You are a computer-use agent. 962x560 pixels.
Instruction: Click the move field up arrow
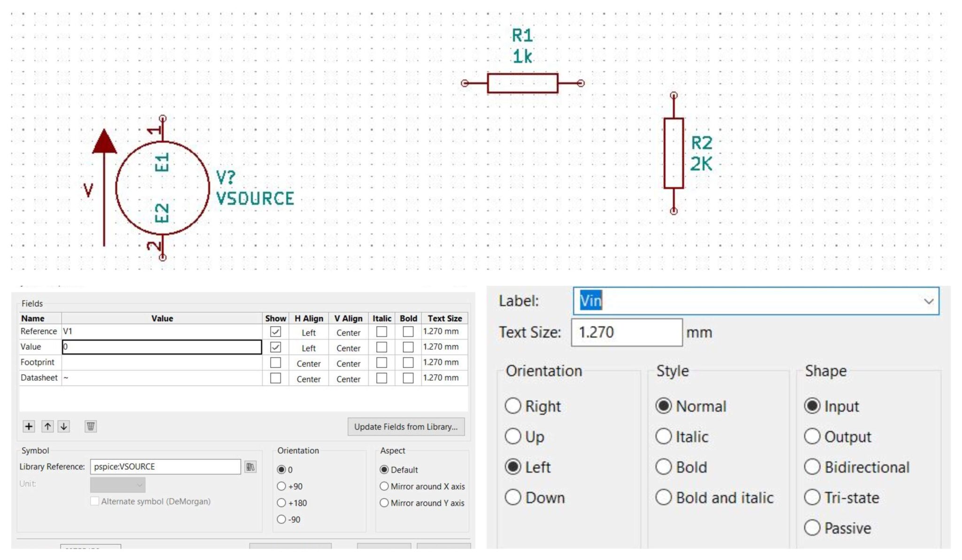pyautogui.click(x=47, y=426)
